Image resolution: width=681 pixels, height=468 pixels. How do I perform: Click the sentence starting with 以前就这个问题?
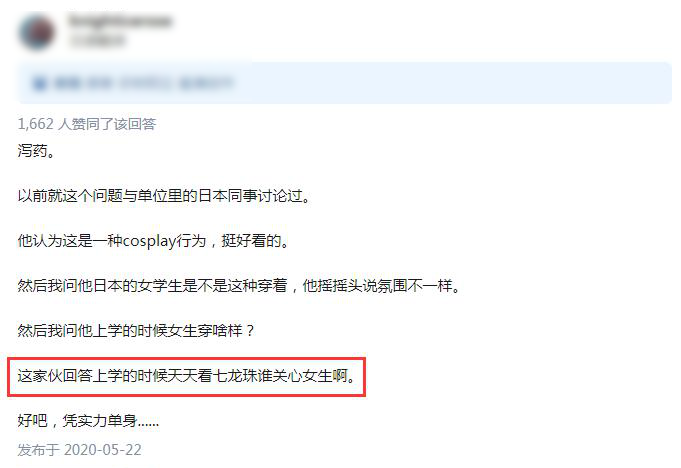(x=164, y=195)
